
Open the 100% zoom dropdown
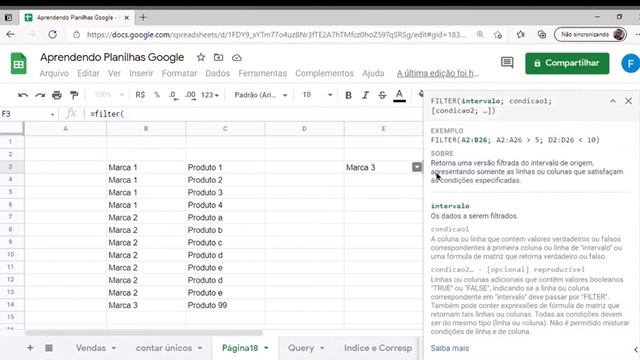click(109, 95)
